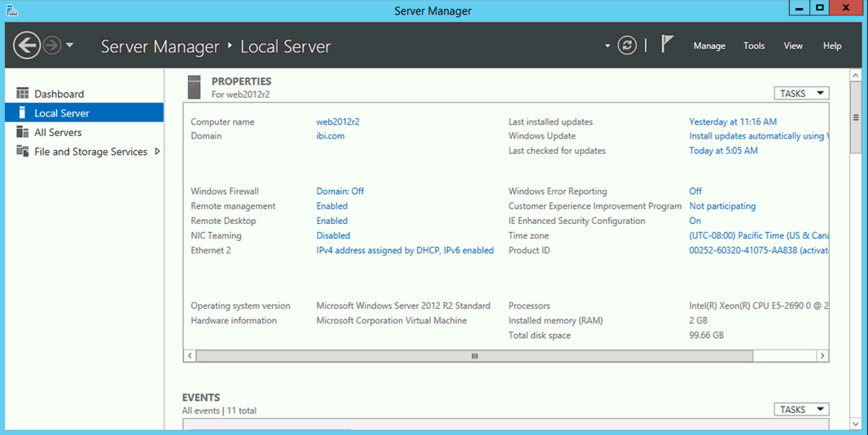The image size is (868, 435).
Task: Click the 99.66 GB disk space value
Action: (706, 336)
